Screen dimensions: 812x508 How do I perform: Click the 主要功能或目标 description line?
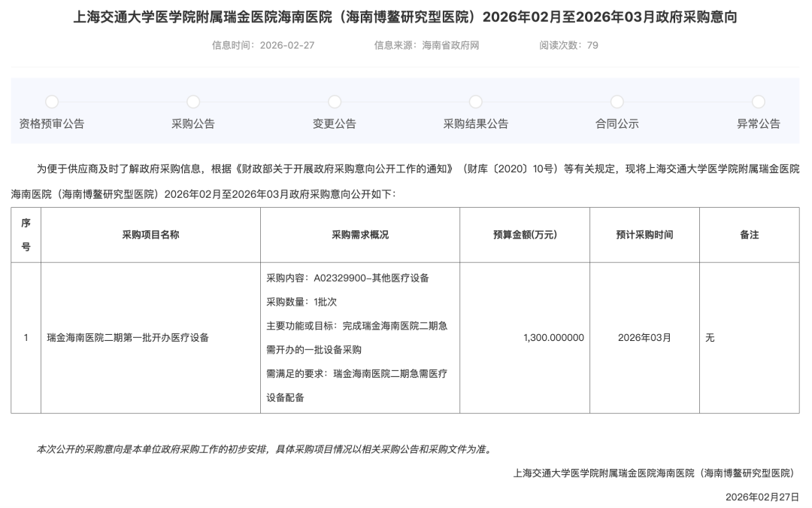[357, 338]
